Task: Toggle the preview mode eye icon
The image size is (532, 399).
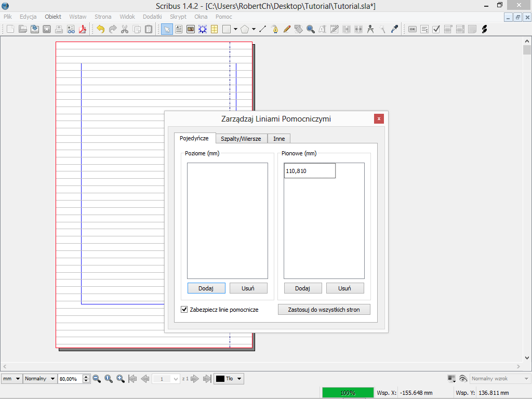Action: point(463,379)
